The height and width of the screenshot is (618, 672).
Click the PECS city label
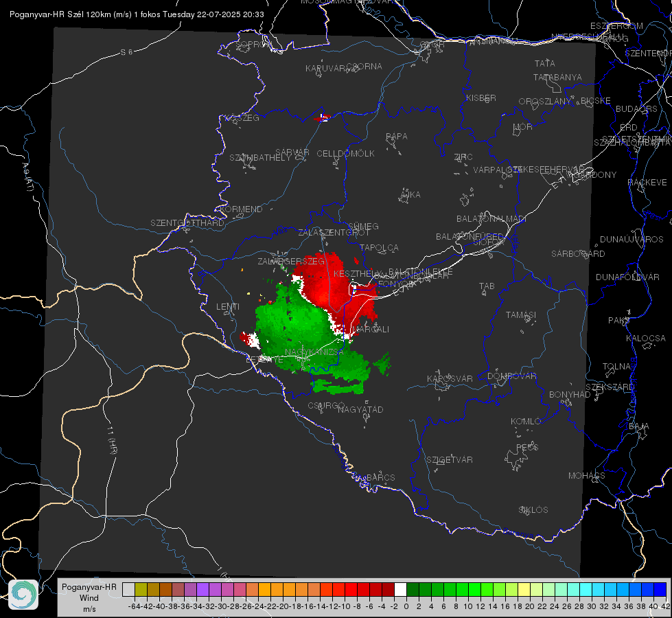[527, 447]
